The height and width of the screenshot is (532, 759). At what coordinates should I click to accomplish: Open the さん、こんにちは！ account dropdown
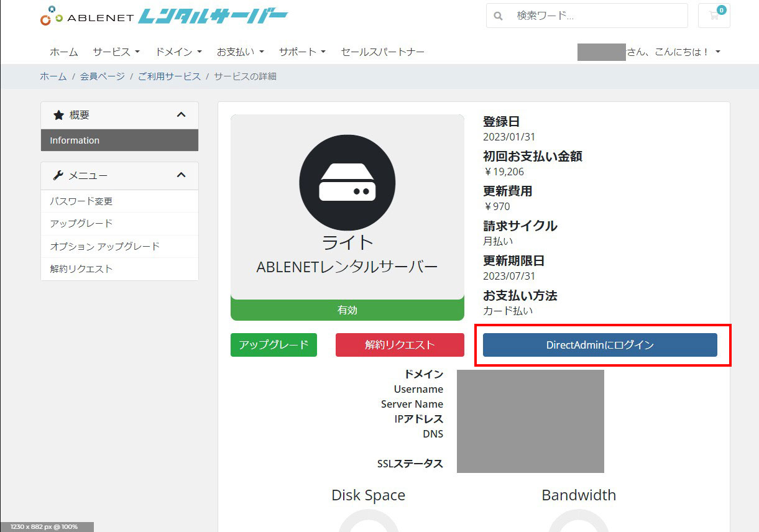coord(674,52)
